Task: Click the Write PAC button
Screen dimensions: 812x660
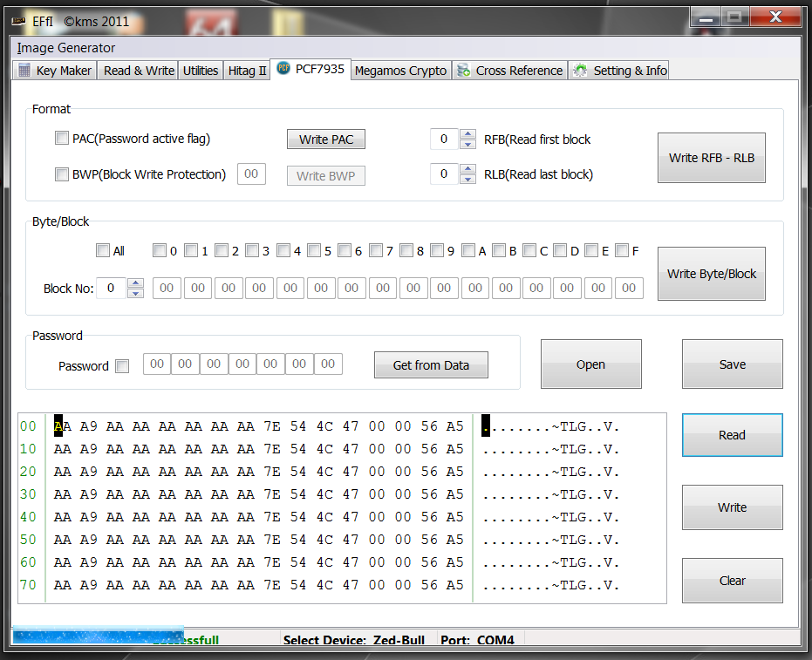Action: tap(326, 139)
